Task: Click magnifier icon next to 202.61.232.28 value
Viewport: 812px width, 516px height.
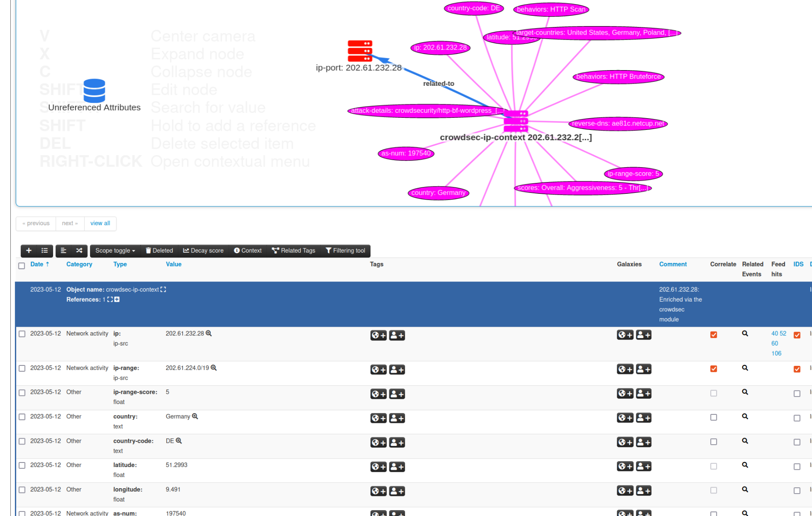Action: pyautogui.click(x=209, y=334)
